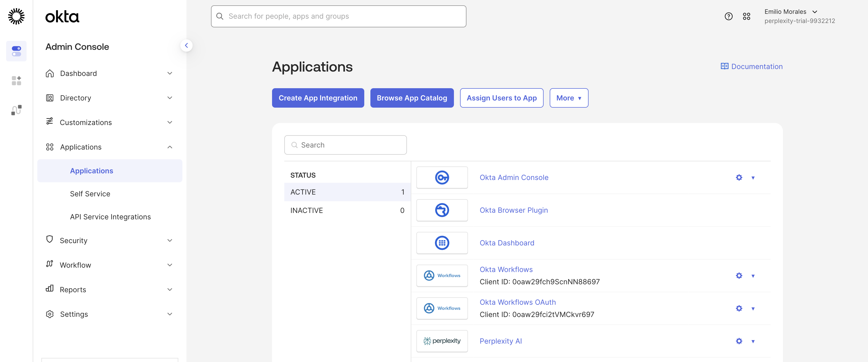868x362 pixels.
Task: Open the More dropdown button
Action: tap(569, 98)
